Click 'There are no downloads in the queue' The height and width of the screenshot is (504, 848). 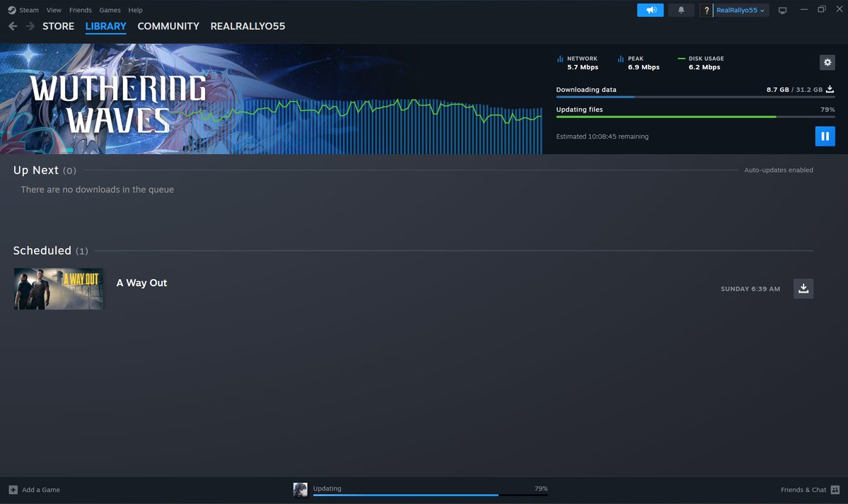(98, 189)
